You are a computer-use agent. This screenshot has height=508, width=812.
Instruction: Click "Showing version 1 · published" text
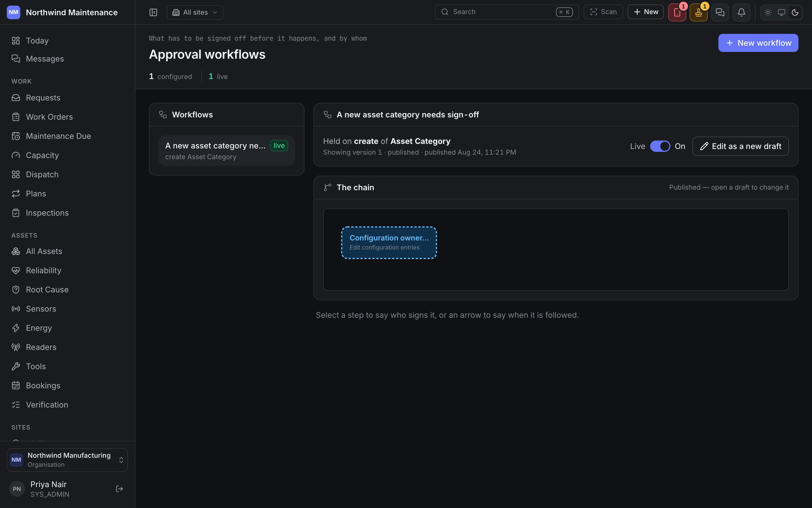click(371, 152)
